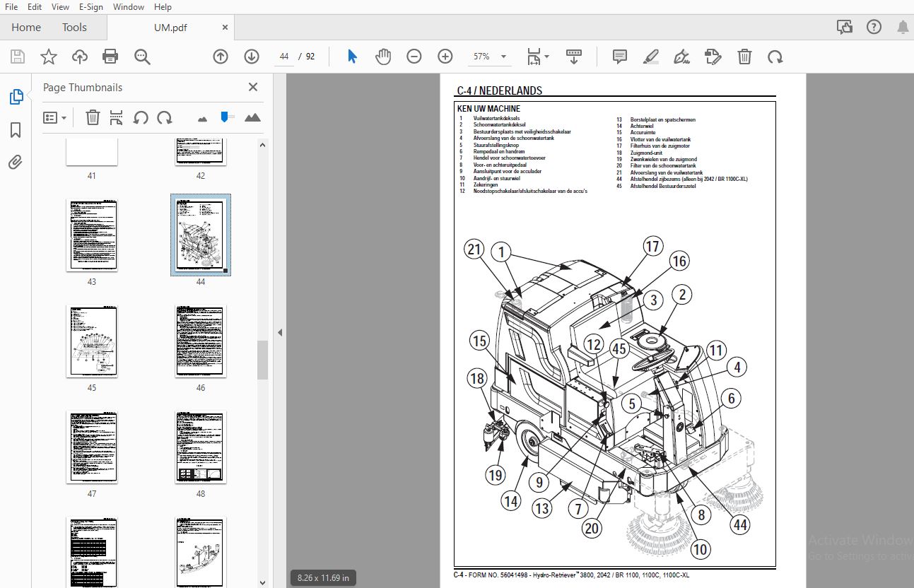Activate the Hand pan tool

pyautogui.click(x=383, y=57)
